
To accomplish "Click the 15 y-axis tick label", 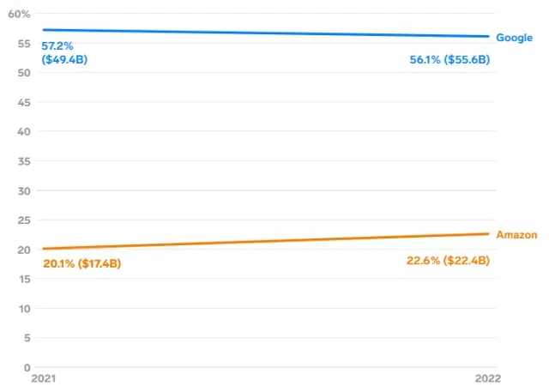I will click(x=25, y=279).
